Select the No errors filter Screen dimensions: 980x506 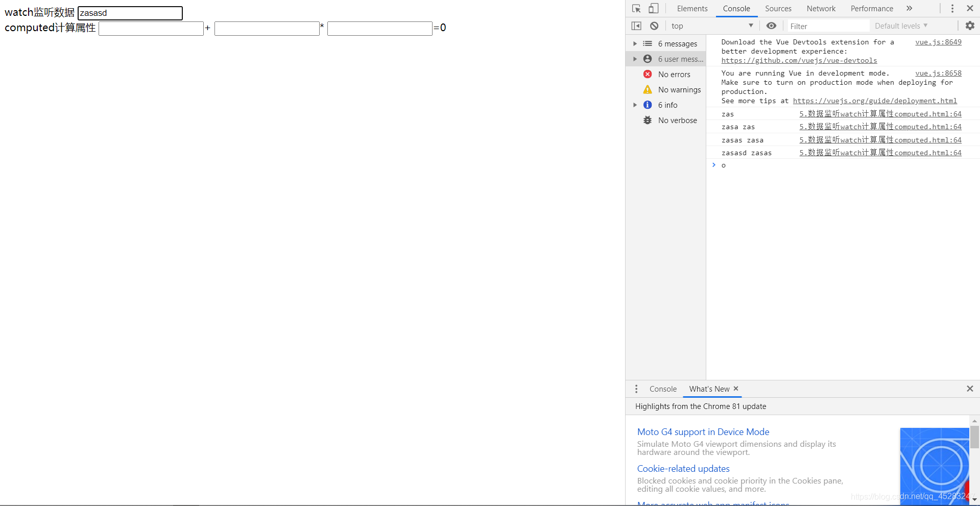pyautogui.click(x=666, y=75)
